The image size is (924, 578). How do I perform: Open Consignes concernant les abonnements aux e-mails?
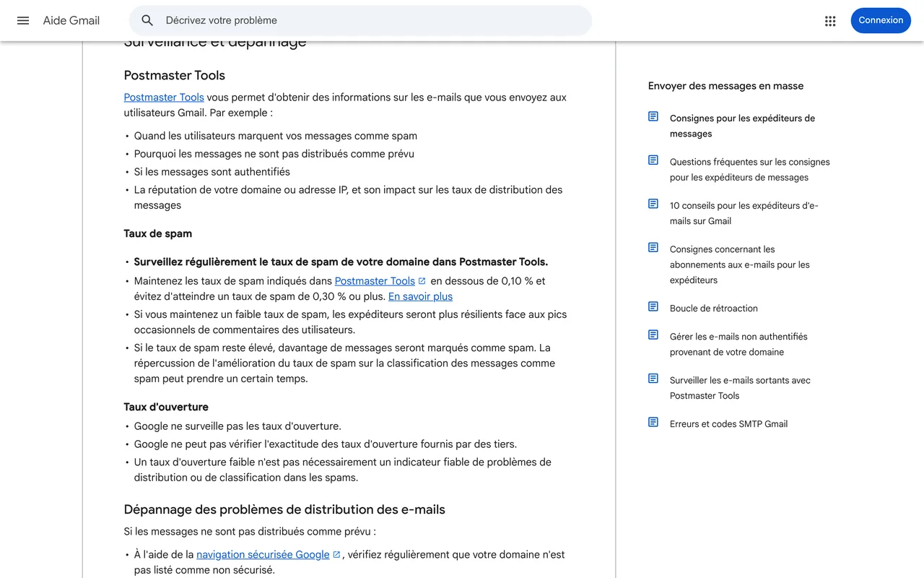[x=739, y=264]
